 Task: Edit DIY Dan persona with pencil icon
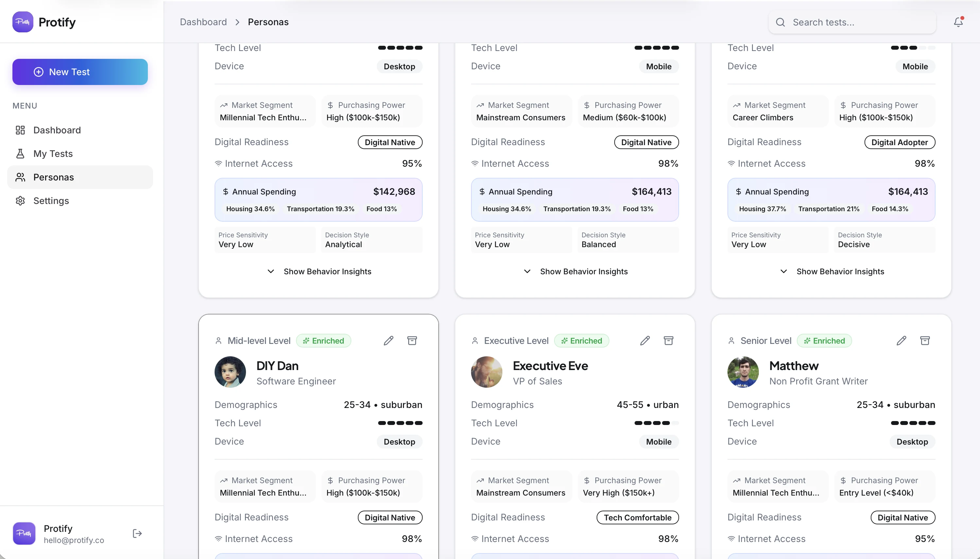tap(388, 341)
